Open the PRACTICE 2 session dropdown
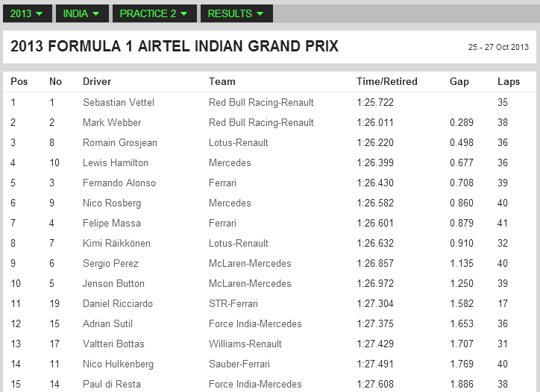This screenshot has height=392, width=540. coord(154,13)
